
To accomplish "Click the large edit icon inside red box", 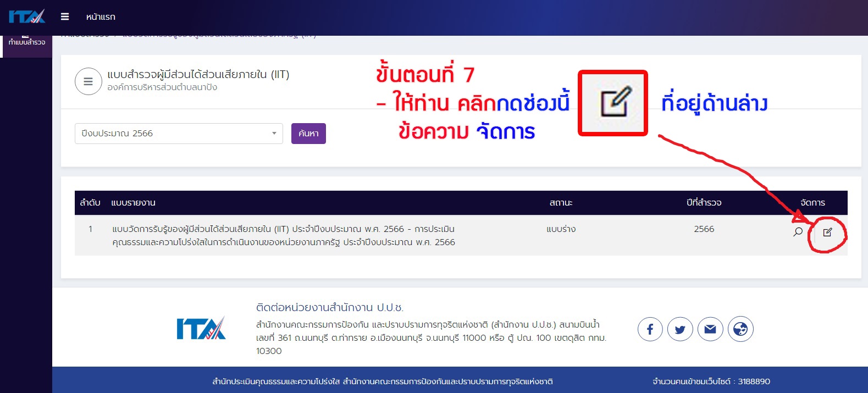I will point(613,102).
